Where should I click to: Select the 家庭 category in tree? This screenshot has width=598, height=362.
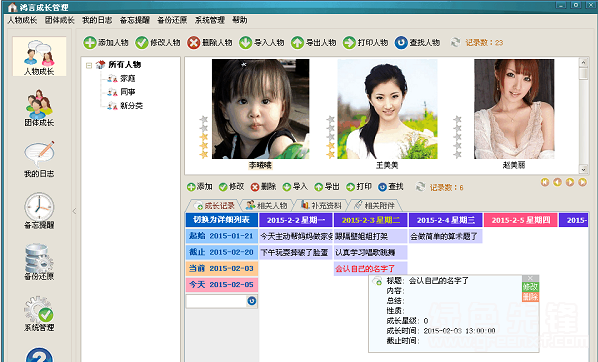pos(127,78)
